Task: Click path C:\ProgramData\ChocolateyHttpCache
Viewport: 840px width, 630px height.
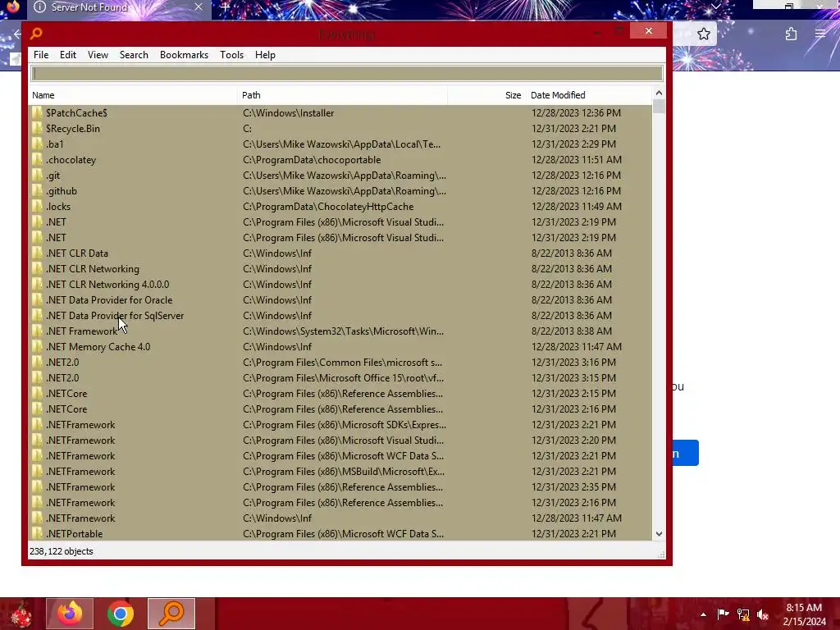Action: (328, 206)
